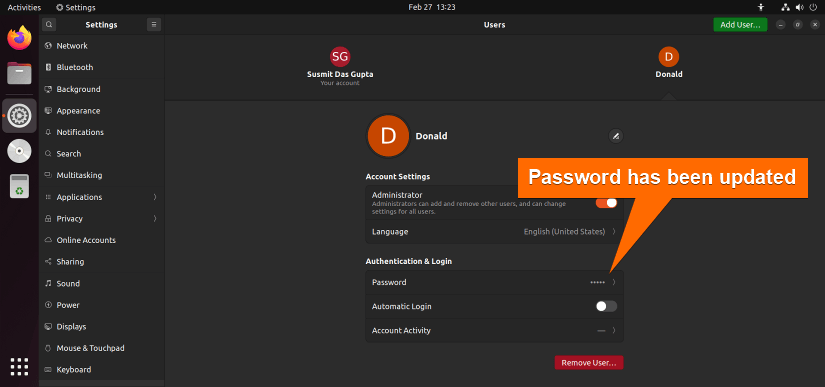Open the Settings hamburger menu
825x387 pixels.
click(154, 24)
